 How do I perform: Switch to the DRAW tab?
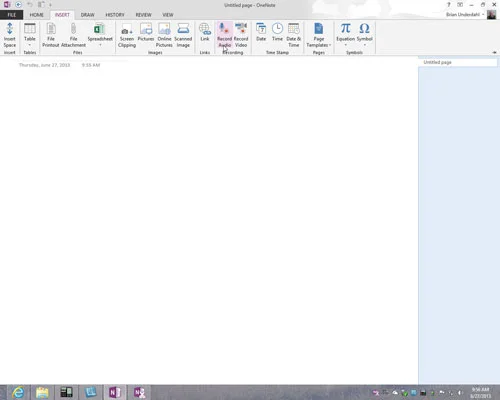[87, 15]
